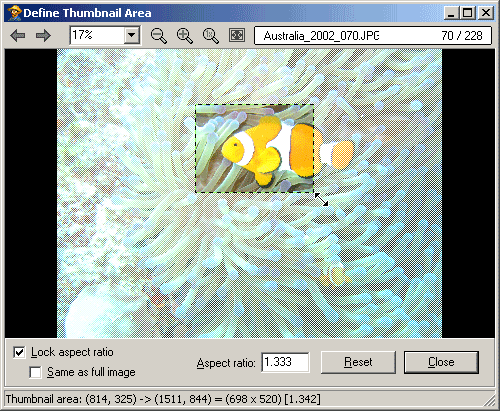Go to next image with right arrow

(43, 35)
